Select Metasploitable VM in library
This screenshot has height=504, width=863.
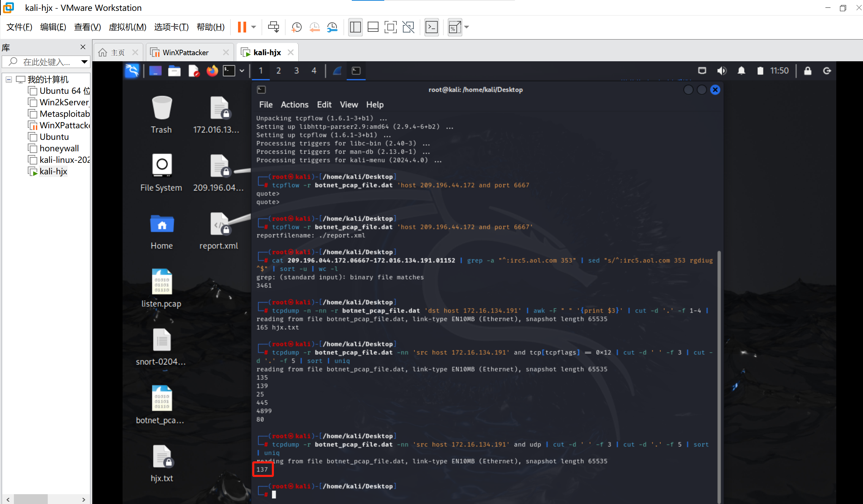[64, 114]
